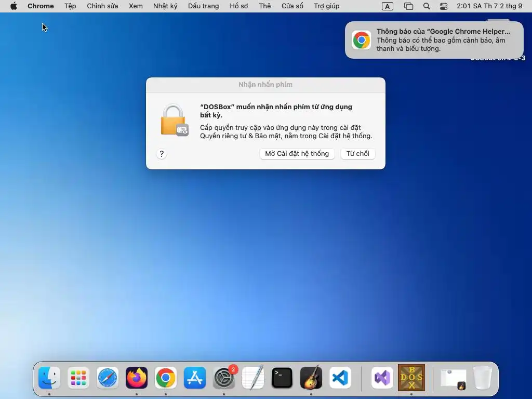Open the Nhật ký menu
532x399 pixels.
coord(165,6)
